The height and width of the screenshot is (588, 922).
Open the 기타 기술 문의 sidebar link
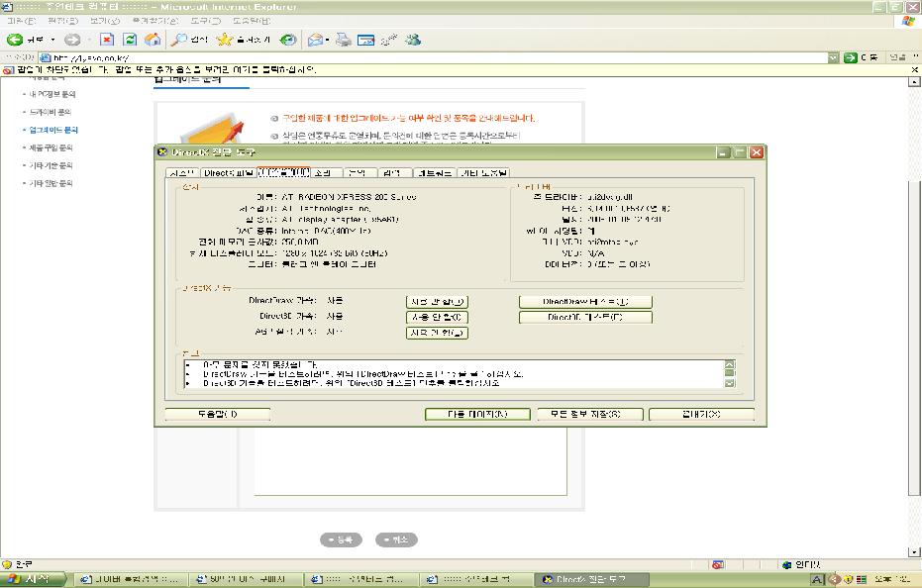[51, 165]
